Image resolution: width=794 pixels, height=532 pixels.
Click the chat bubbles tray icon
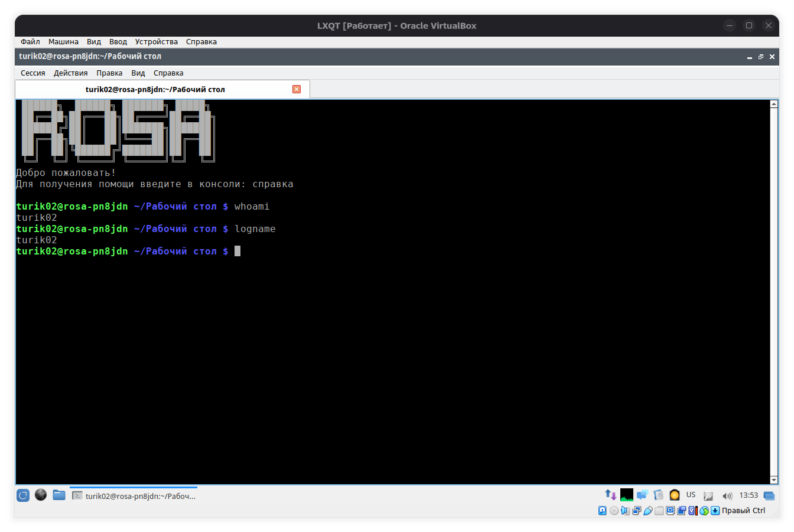click(x=642, y=495)
